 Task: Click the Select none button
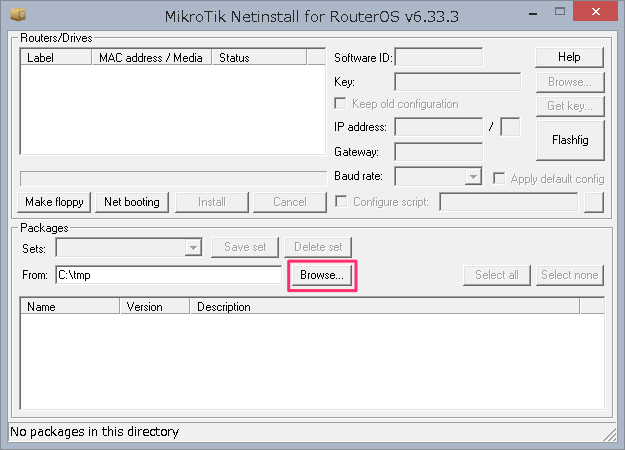pos(570,275)
